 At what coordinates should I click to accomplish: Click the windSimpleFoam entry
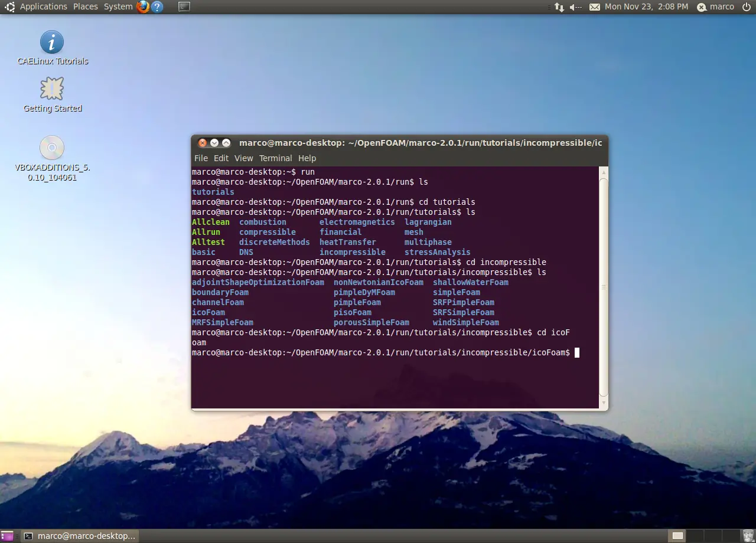(x=466, y=322)
